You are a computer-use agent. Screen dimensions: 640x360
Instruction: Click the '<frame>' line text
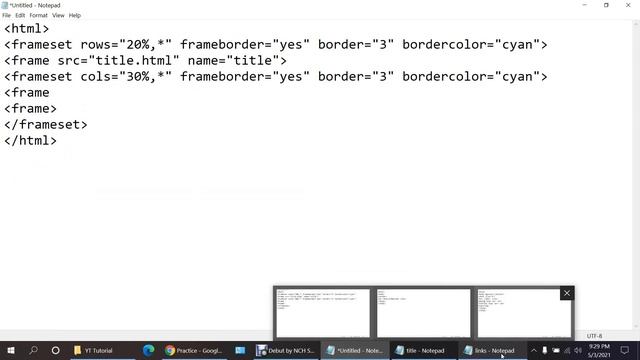coord(30,109)
